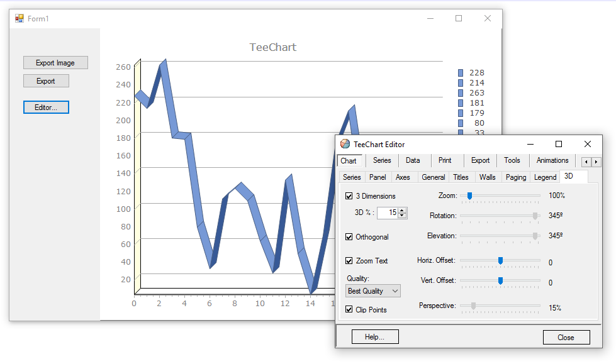Click the legend value 228
This screenshot has width=616, height=364.
coord(476,73)
